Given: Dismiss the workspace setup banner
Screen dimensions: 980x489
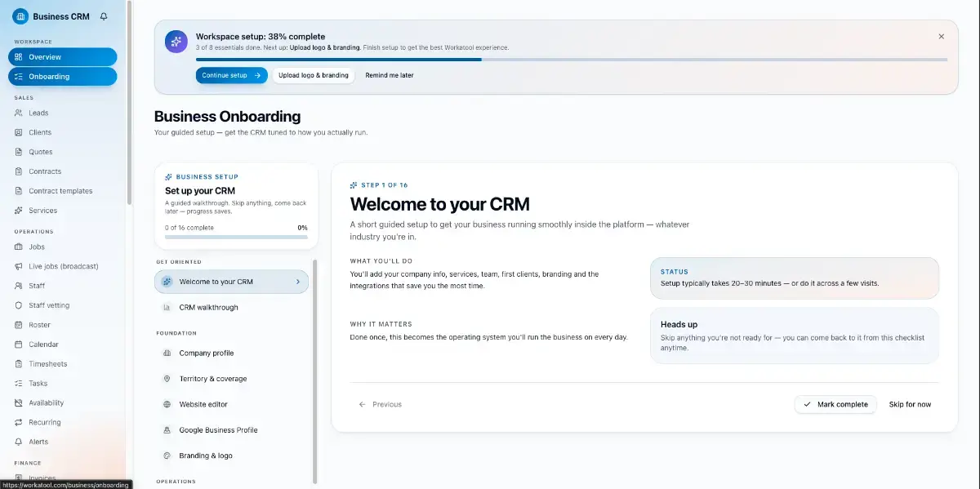Looking at the screenshot, I should pos(941,37).
